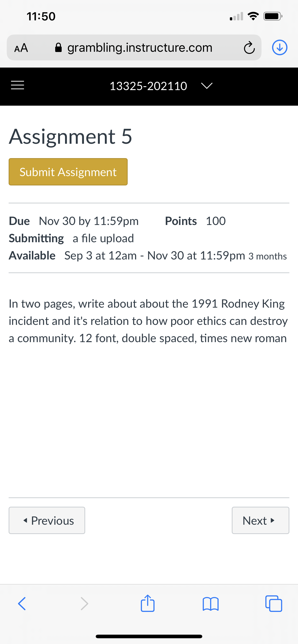This screenshot has height=644, width=298.
Task: Open the Safari share sheet icon
Action: click(148, 603)
